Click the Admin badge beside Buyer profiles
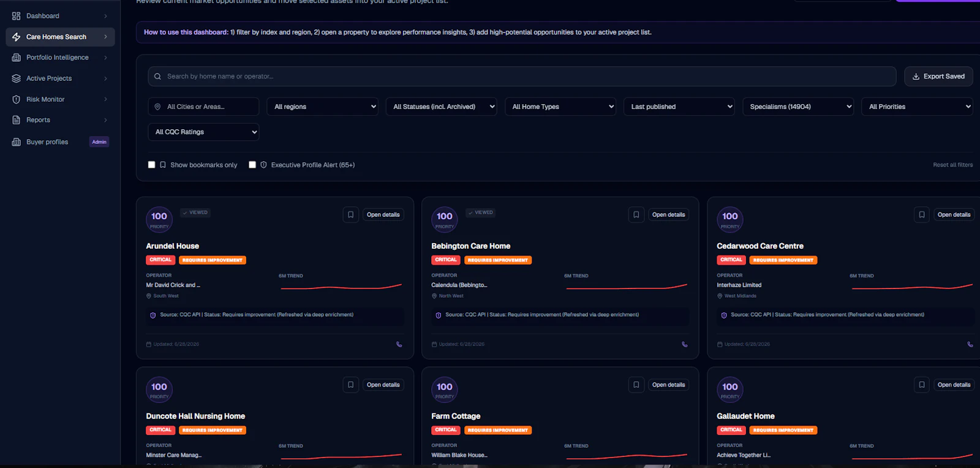 tap(99, 142)
